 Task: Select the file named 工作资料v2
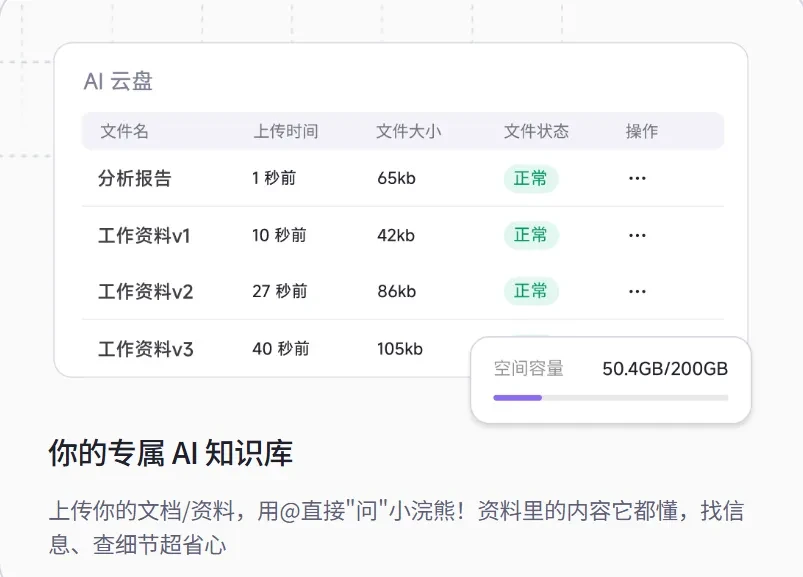pyautogui.click(x=145, y=291)
